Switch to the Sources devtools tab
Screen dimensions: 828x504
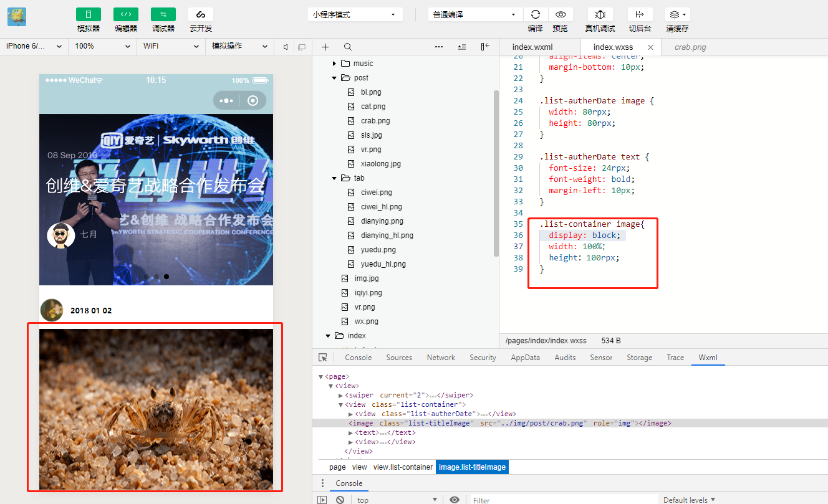[399, 358]
